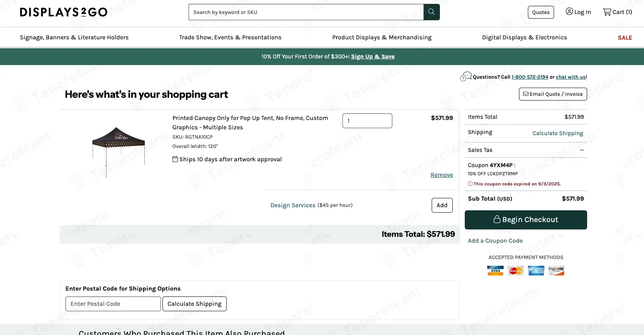The height and width of the screenshot is (335, 644).
Task: Open Trade Show, Events & Presentations menu
Action: coord(230,37)
